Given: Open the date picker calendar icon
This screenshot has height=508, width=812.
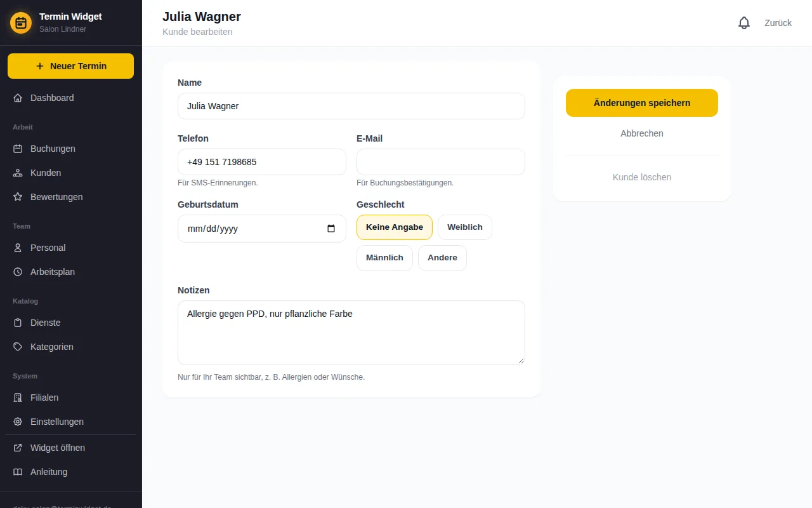Looking at the screenshot, I should tap(331, 229).
